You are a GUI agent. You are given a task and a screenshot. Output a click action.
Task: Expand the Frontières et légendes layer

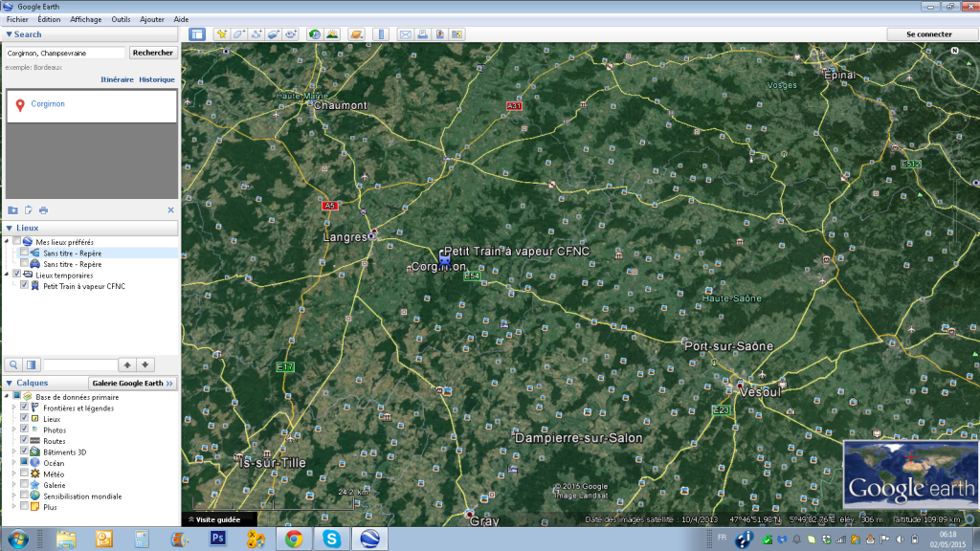click(13, 408)
